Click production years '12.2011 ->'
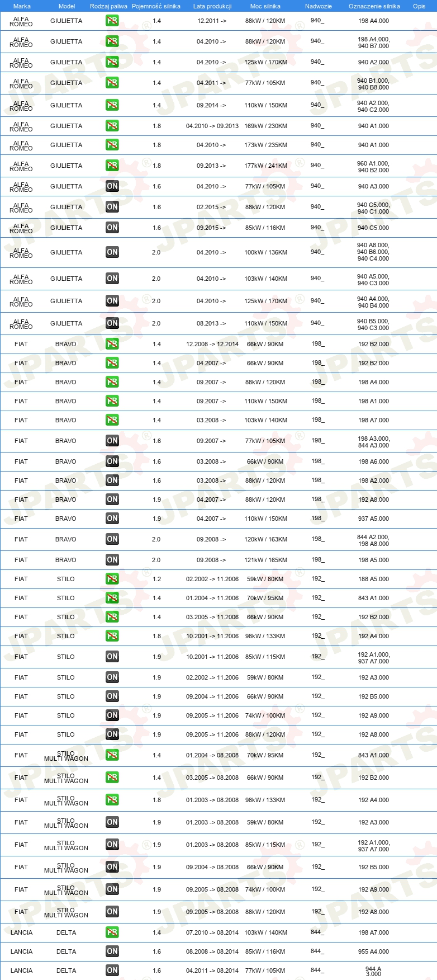The width and height of the screenshot is (437, 980). point(211,21)
